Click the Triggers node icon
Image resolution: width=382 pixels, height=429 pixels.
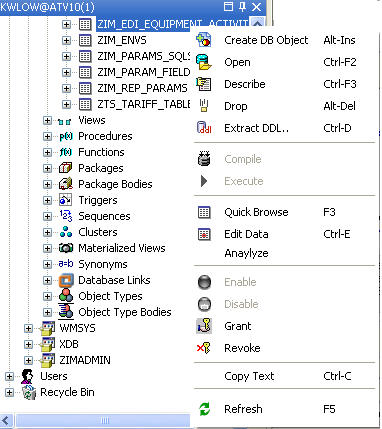(65, 200)
